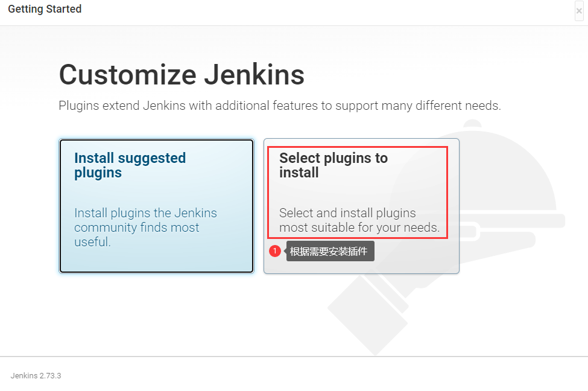This screenshot has width=588, height=391.
Task: Click the red number 1 badge
Action: pyautogui.click(x=275, y=250)
